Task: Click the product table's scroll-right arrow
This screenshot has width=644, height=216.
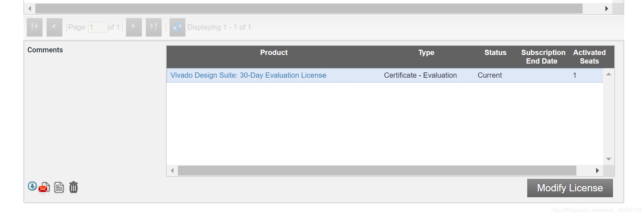Action: (597, 171)
